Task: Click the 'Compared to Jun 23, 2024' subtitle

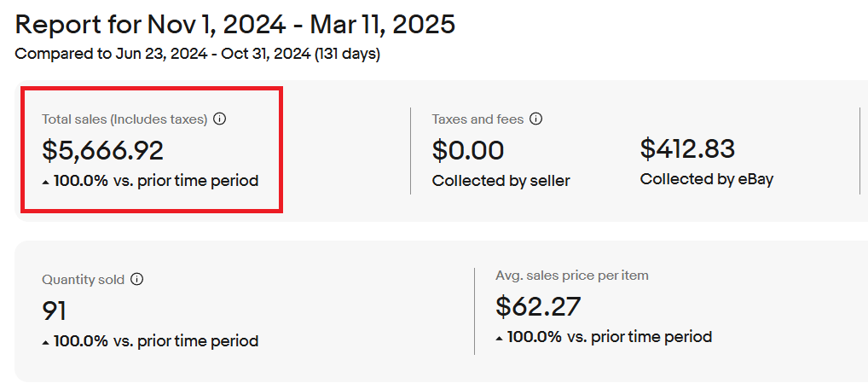Action: click(197, 55)
